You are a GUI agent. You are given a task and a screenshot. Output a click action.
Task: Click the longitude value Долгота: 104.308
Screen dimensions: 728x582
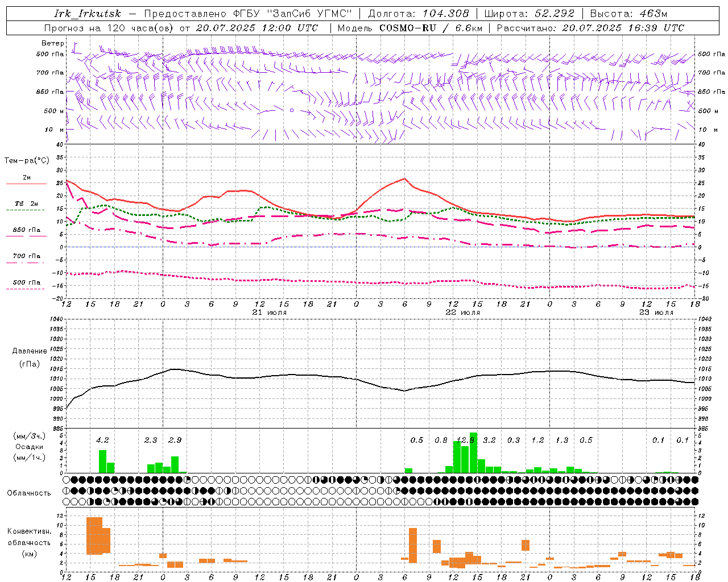pyautogui.click(x=419, y=14)
